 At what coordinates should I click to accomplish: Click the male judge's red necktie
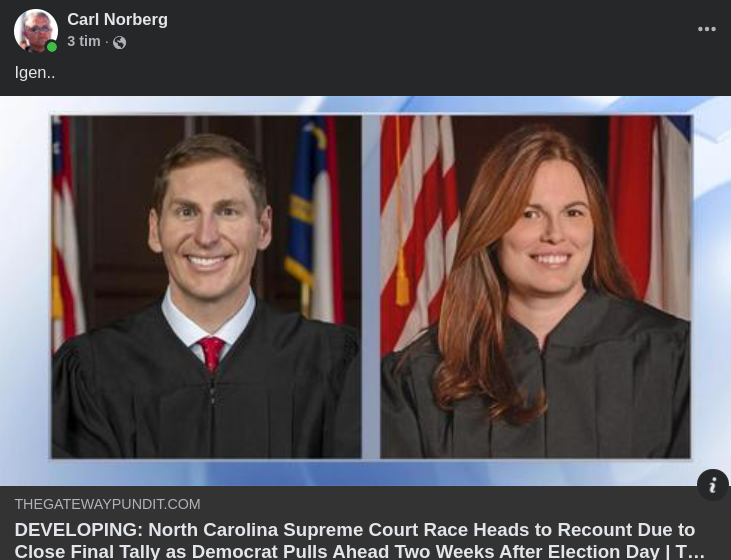(x=212, y=353)
